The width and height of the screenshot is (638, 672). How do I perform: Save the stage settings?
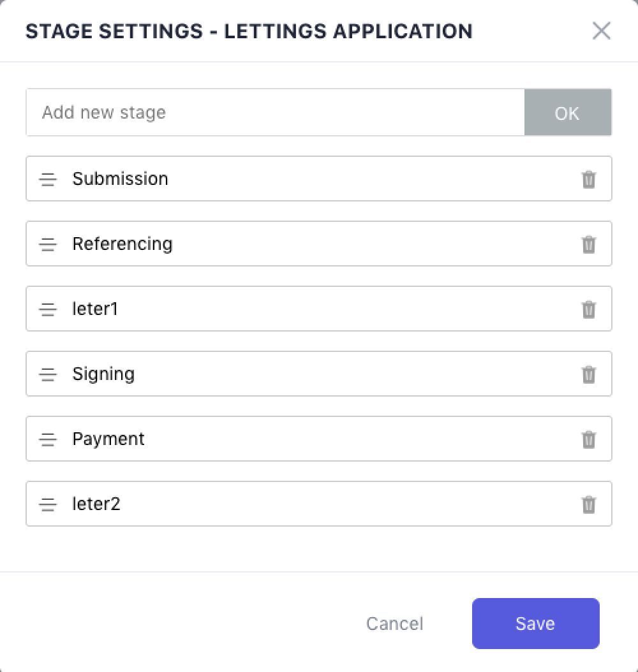[535, 624]
